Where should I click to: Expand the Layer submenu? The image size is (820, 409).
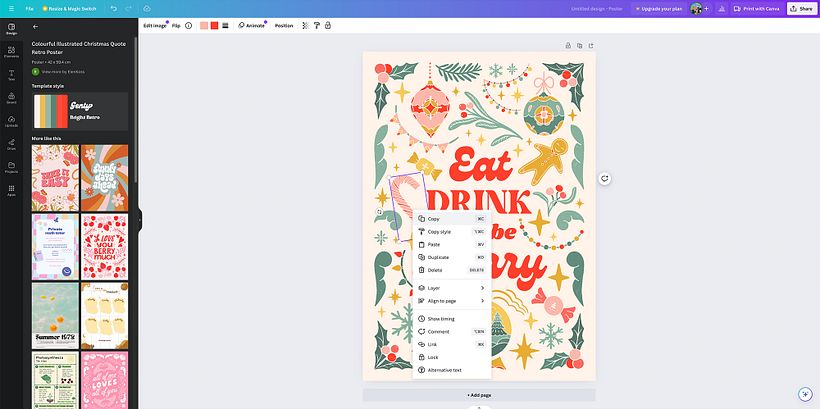point(452,288)
